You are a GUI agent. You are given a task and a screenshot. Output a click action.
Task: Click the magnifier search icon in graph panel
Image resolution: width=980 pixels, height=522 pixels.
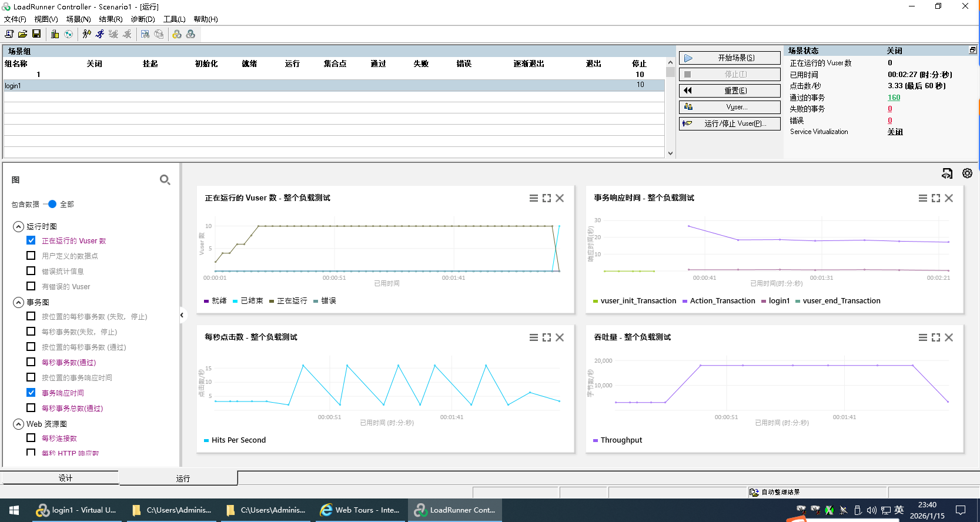pyautogui.click(x=165, y=180)
